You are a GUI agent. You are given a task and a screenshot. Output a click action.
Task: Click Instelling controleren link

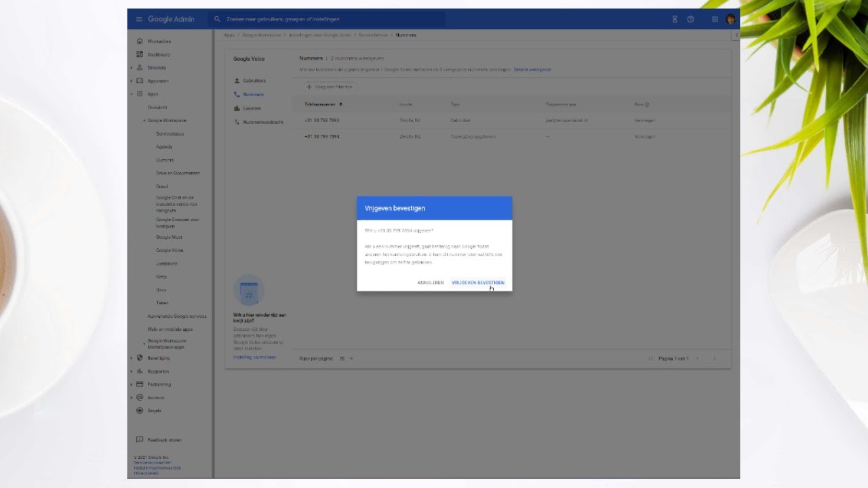pyautogui.click(x=254, y=357)
